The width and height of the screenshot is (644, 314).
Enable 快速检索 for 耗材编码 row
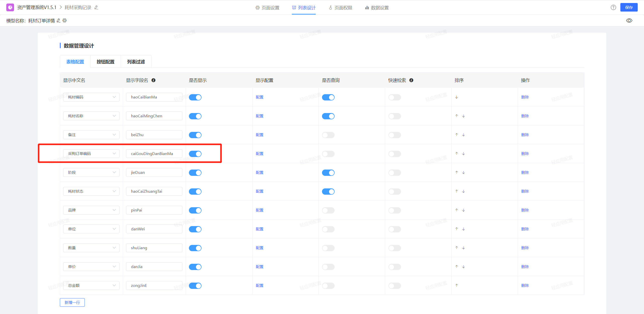point(394,97)
